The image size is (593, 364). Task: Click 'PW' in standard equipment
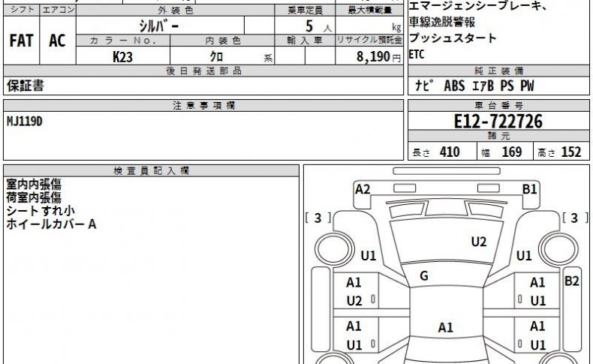point(527,86)
